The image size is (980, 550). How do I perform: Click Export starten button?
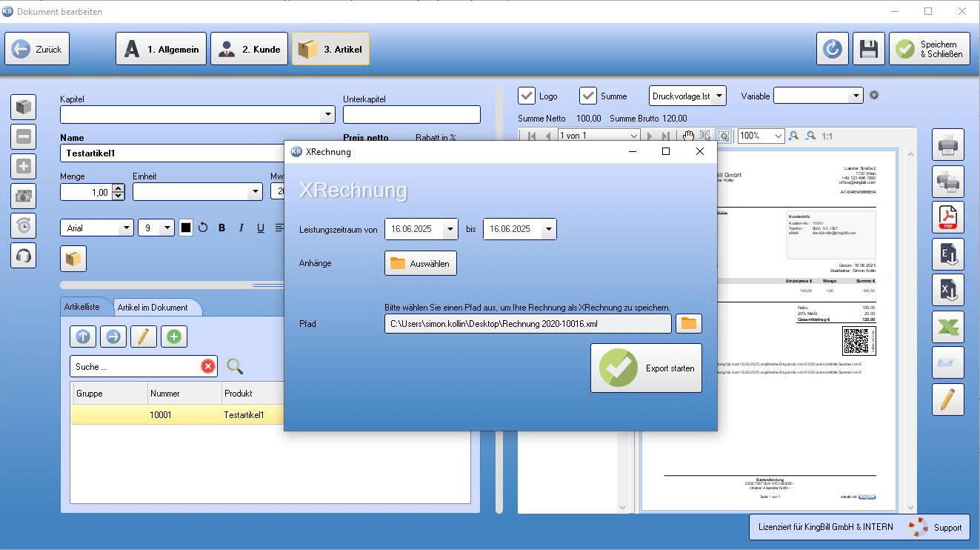click(646, 368)
